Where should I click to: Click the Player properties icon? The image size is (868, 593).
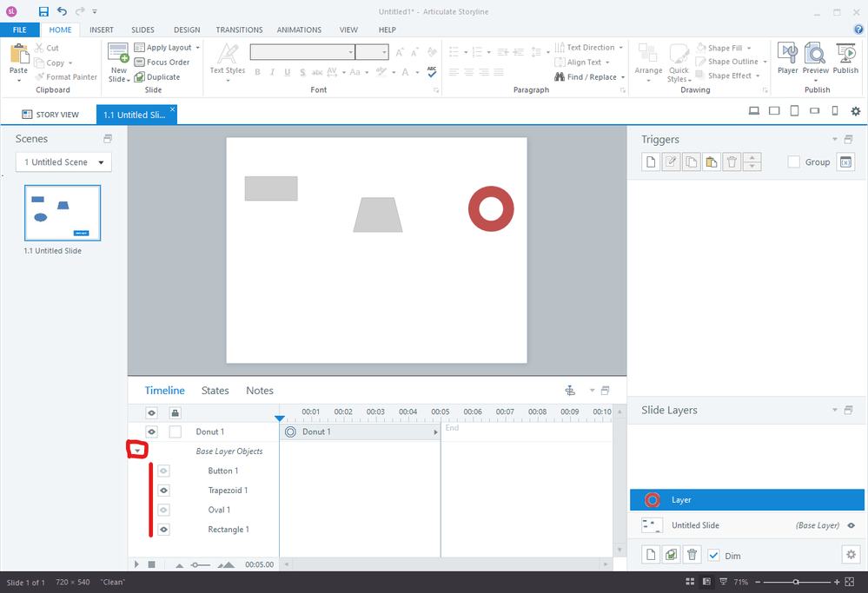pos(787,57)
